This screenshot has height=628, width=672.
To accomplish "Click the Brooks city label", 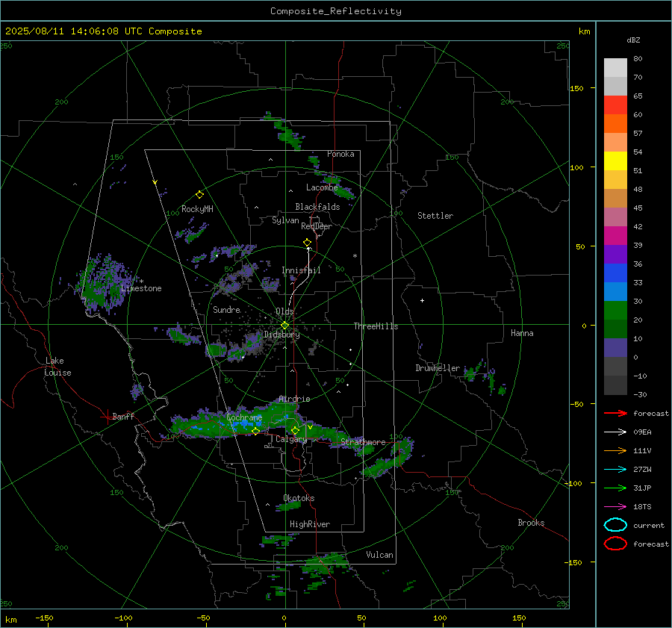I will pyautogui.click(x=531, y=523).
